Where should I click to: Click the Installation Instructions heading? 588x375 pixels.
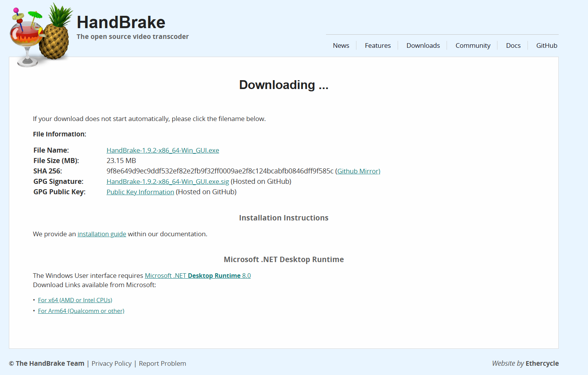click(284, 218)
